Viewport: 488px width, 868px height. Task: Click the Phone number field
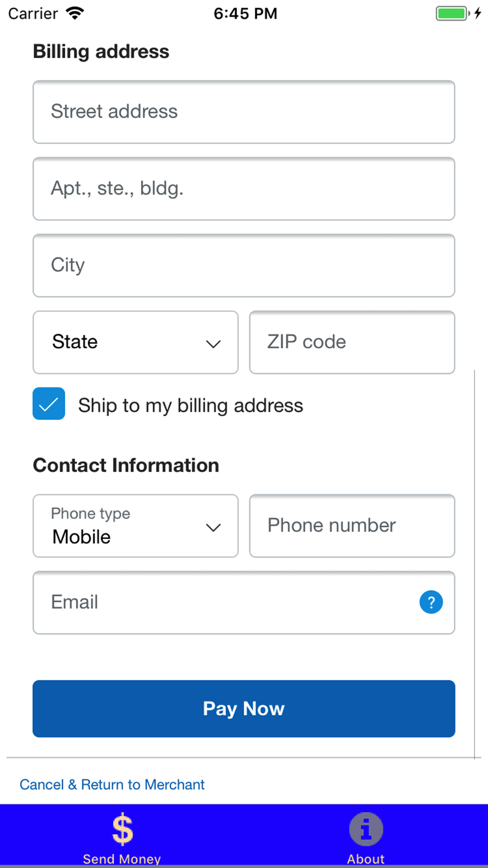352,526
